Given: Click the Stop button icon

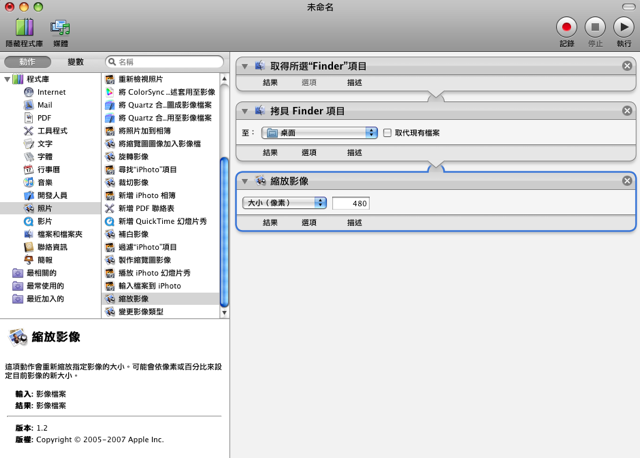Looking at the screenshot, I should (x=595, y=27).
